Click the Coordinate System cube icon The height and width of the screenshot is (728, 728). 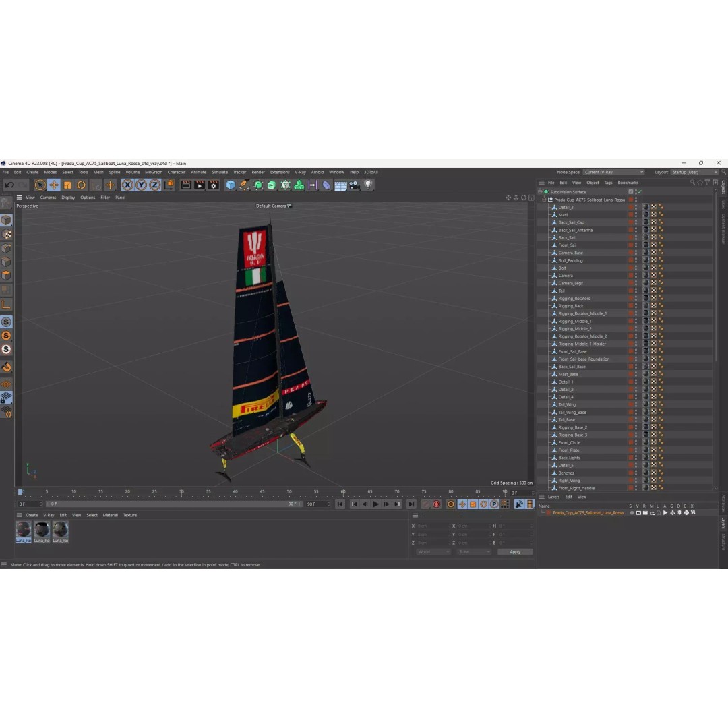tap(169, 185)
